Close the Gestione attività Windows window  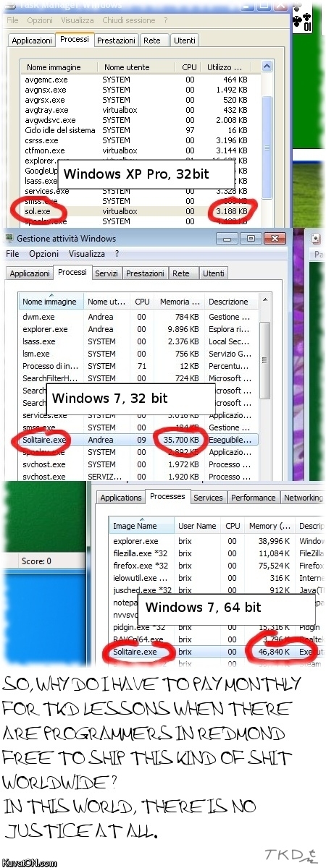click(x=275, y=238)
